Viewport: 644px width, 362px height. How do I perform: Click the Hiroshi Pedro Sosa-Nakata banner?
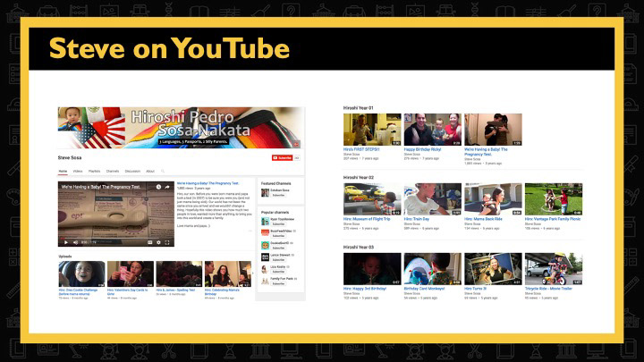click(x=181, y=128)
